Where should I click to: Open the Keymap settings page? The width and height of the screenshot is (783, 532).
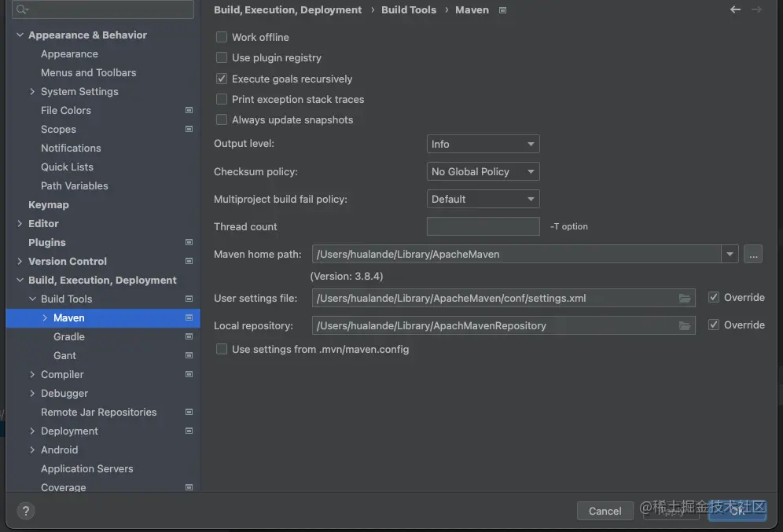pos(49,204)
